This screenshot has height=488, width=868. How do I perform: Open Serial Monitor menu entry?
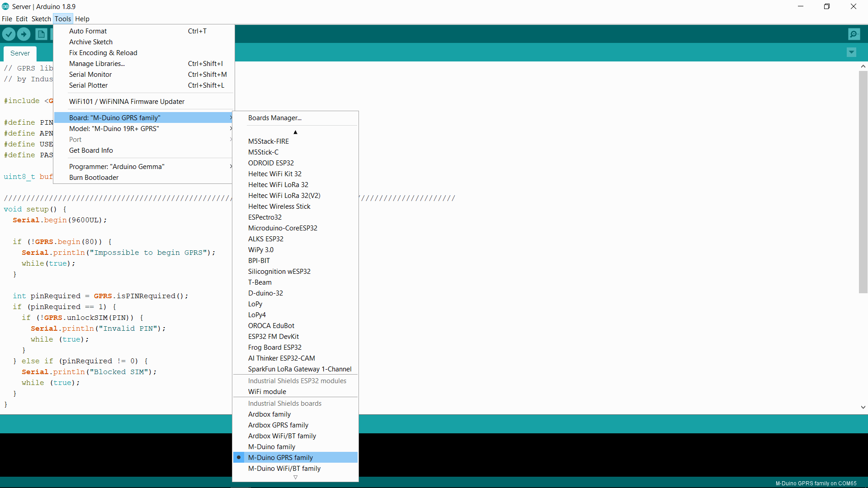(144, 74)
